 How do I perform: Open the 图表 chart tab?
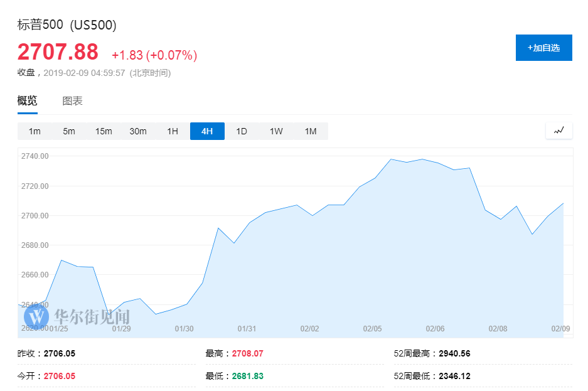point(72,101)
